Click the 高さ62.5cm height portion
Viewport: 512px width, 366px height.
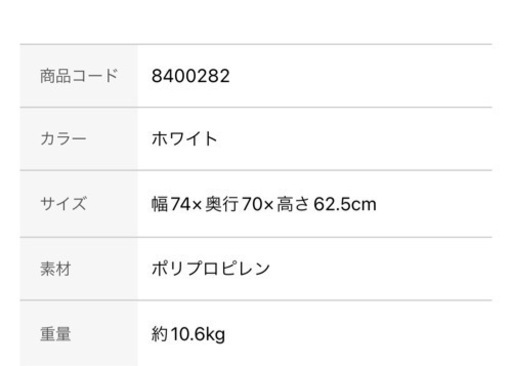pyautogui.click(x=326, y=204)
